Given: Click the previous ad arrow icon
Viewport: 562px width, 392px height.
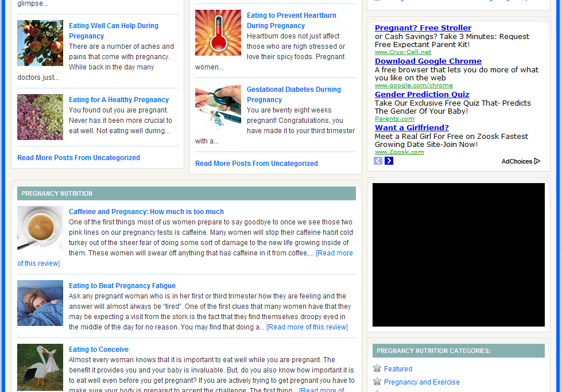Looking at the screenshot, I should pos(378,161).
